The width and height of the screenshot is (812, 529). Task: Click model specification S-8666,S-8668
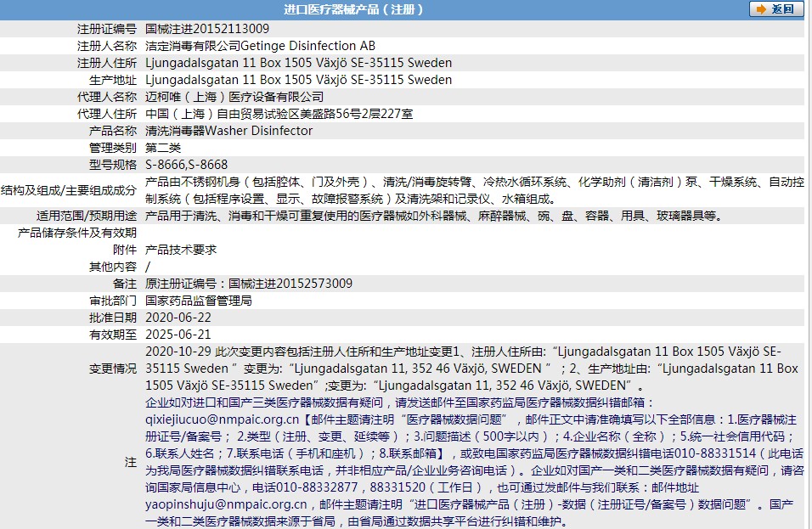coord(186,165)
